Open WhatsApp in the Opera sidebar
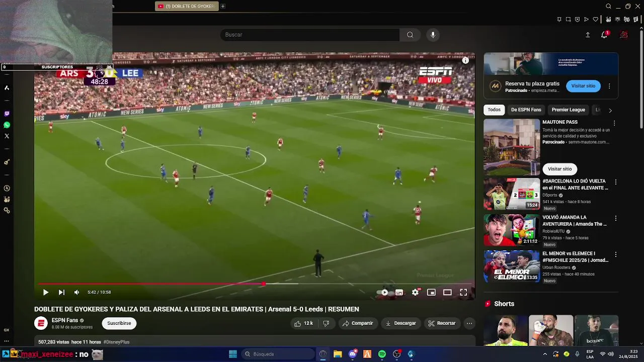This screenshot has height=362, width=644. [x=7, y=125]
